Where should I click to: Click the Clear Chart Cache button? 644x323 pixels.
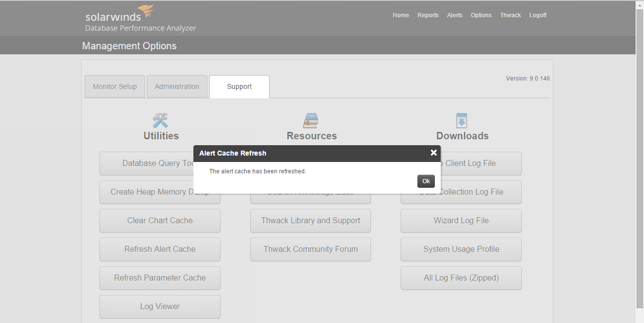[160, 221]
